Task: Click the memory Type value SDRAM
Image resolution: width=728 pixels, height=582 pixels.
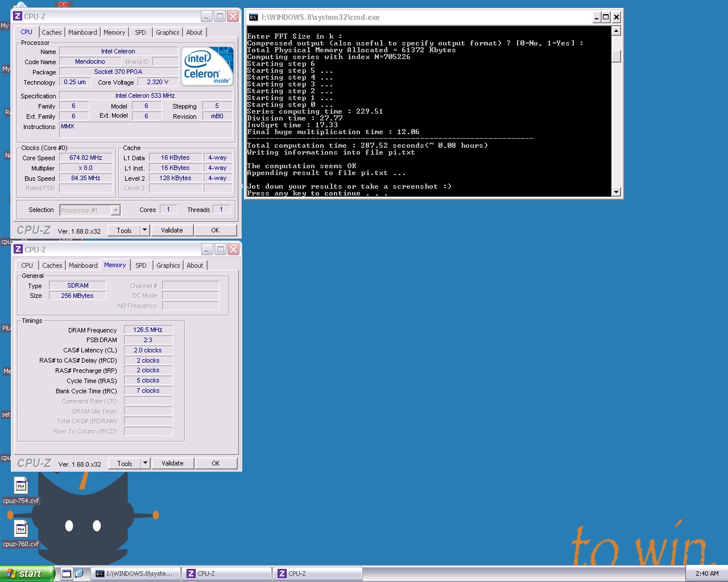Action: (78, 285)
